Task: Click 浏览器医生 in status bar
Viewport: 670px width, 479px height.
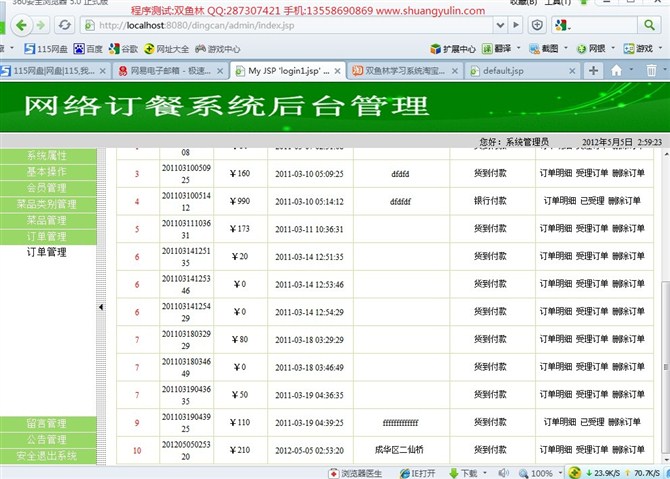Action: click(356, 473)
